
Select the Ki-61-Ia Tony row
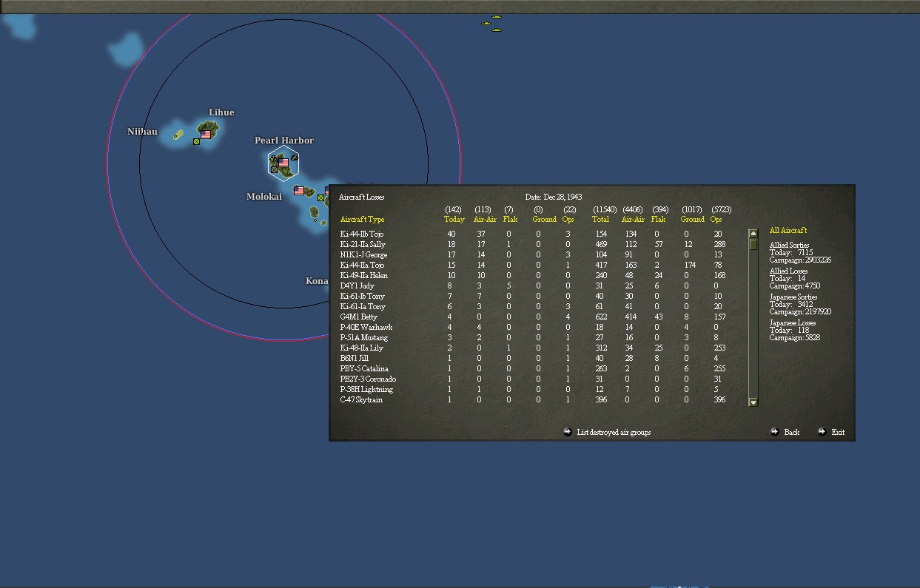533,307
